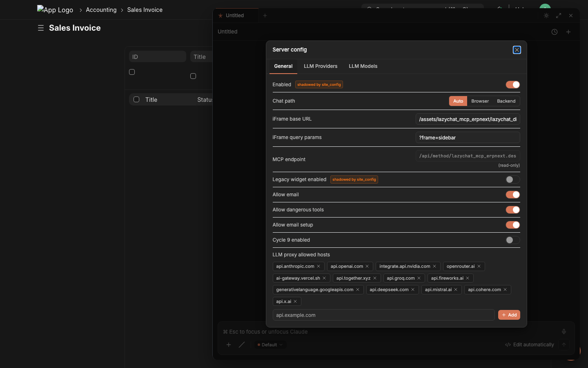Viewport: 588px width, 368px height.
Task: Click the ID filter field
Action: point(158,56)
